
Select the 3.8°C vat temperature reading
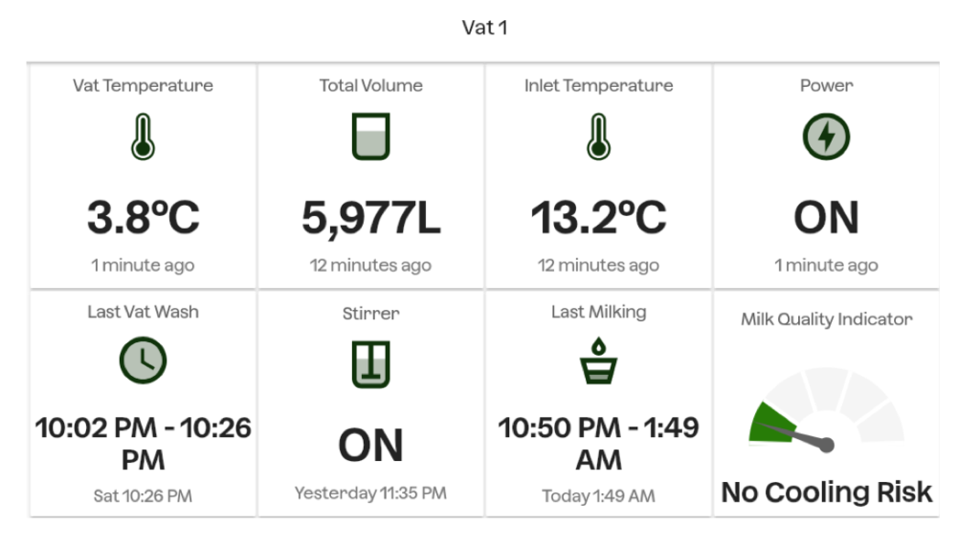(144, 218)
